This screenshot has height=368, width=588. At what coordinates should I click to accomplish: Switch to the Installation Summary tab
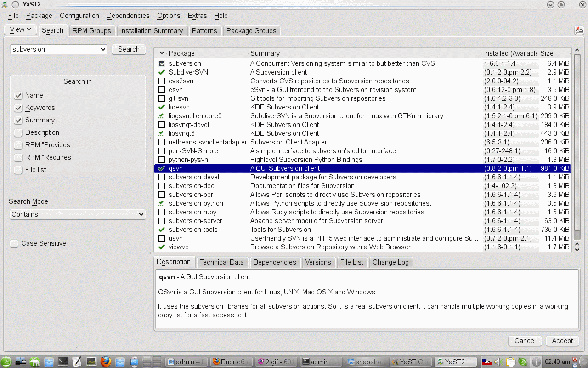(x=152, y=31)
